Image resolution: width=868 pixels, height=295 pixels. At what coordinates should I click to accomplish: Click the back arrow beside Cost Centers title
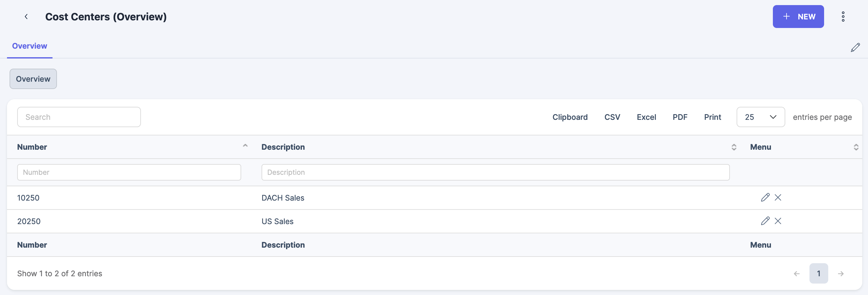pyautogui.click(x=26, y=17)
